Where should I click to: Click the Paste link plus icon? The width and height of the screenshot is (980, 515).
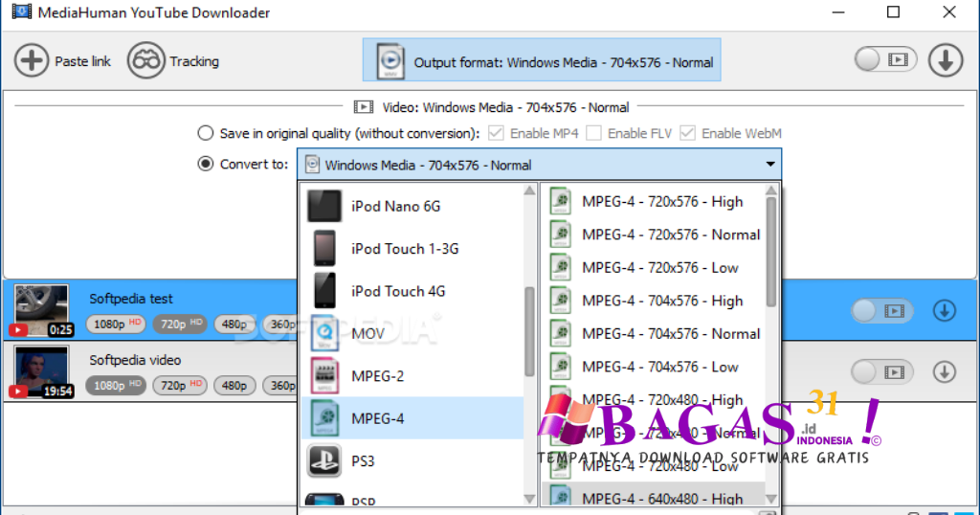tap(32, 60)
